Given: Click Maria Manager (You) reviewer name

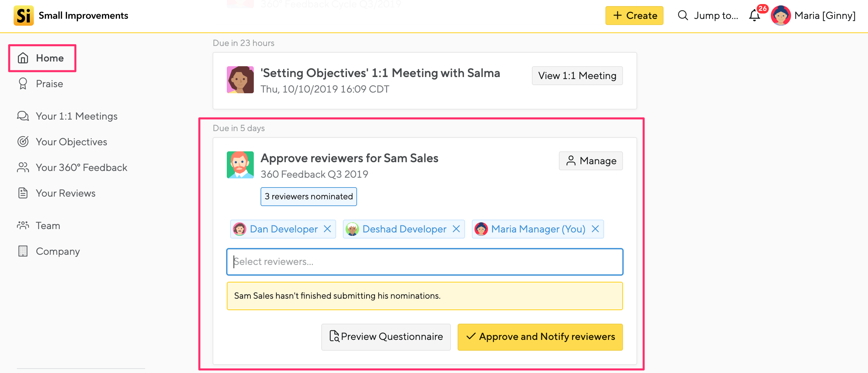Looking at the screenshot, I should point(538,229).
